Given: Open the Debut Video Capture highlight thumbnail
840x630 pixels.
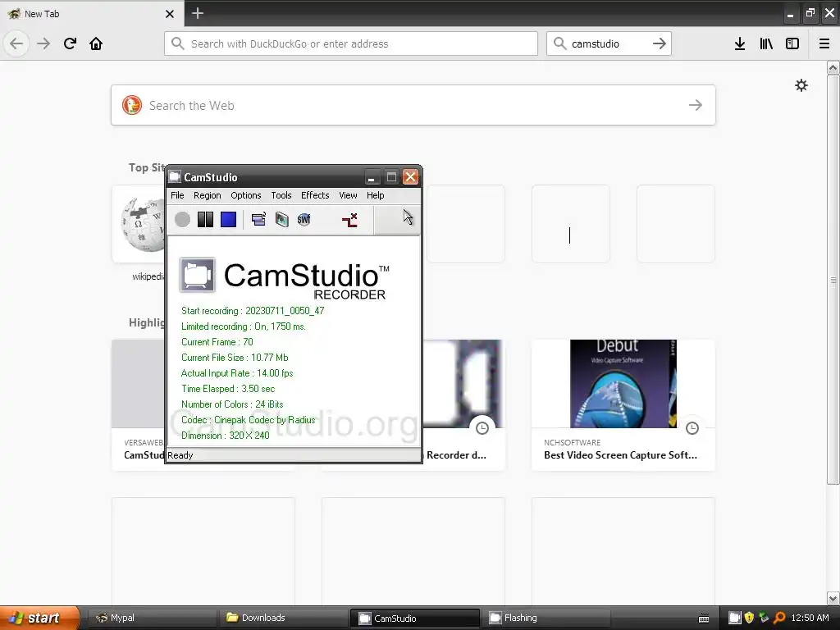Looking at the screenshot, I should [623, 384].
